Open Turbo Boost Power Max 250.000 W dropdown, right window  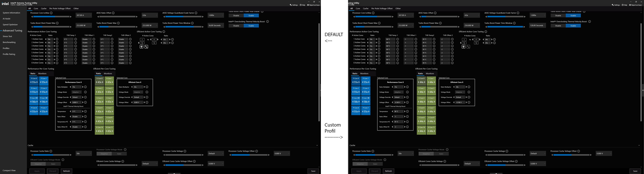tap(472, 25)
